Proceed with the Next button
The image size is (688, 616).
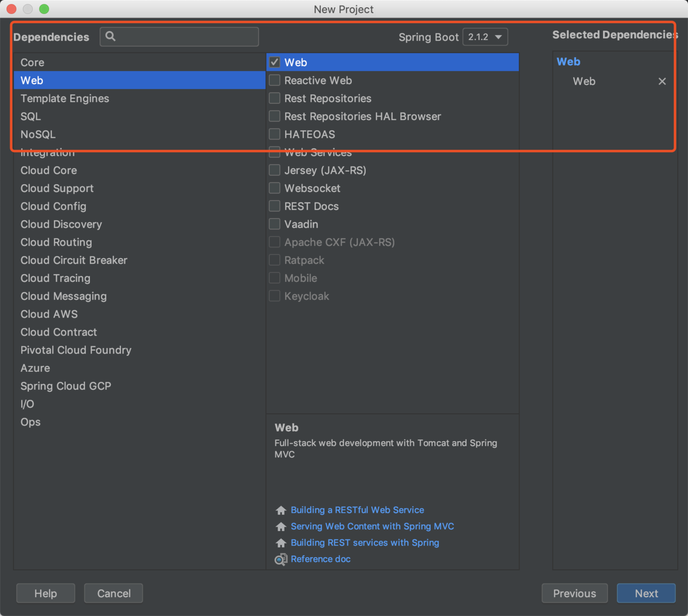pos(646,593)
